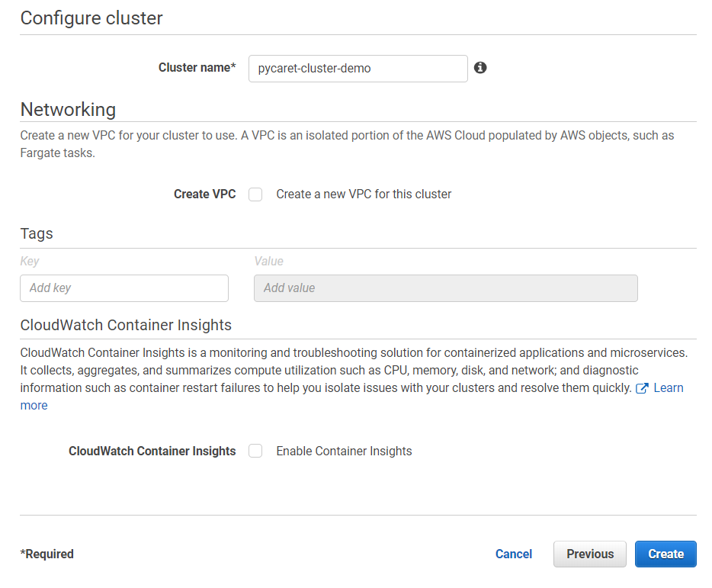Click the bold 'Create VPC' label
712x588 pixels.
(205, 194)
